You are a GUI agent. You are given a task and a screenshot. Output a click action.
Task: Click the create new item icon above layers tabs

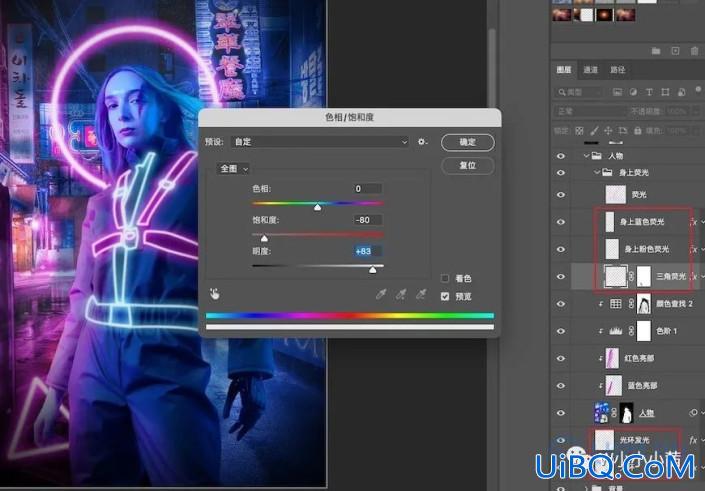click(x=675, y=51)
